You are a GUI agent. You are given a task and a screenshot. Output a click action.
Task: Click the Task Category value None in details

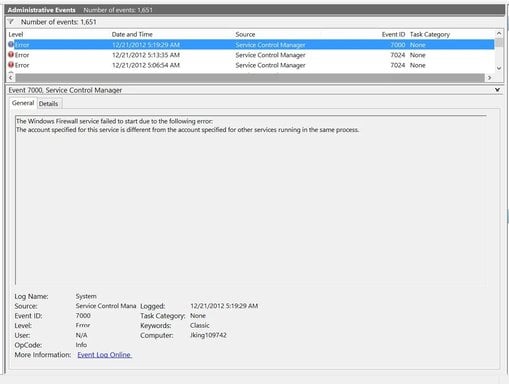(x=198, y=315)
